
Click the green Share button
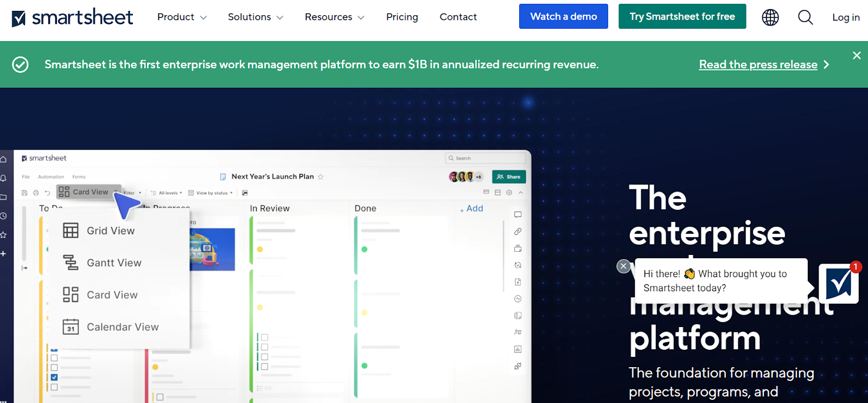point(509,177)
